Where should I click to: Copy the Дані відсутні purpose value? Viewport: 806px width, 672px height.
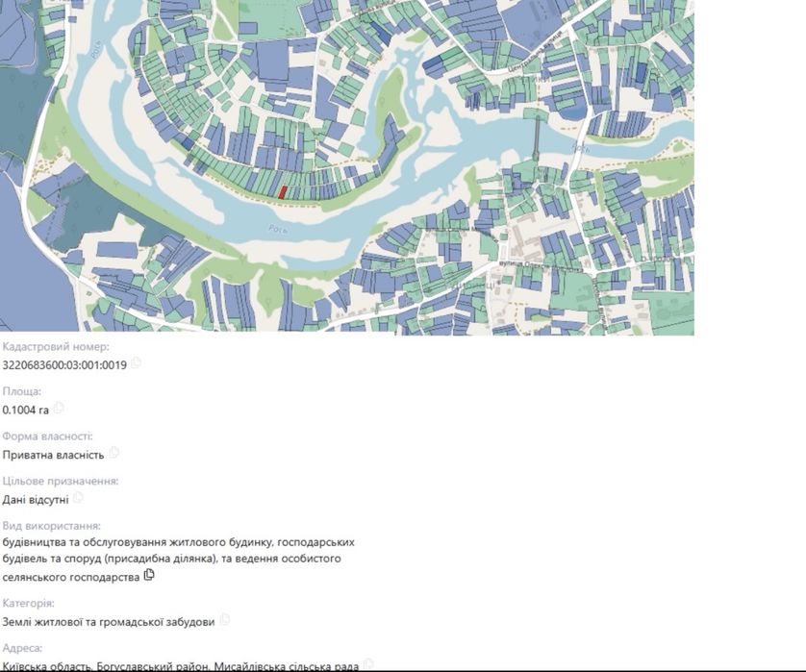78,497
